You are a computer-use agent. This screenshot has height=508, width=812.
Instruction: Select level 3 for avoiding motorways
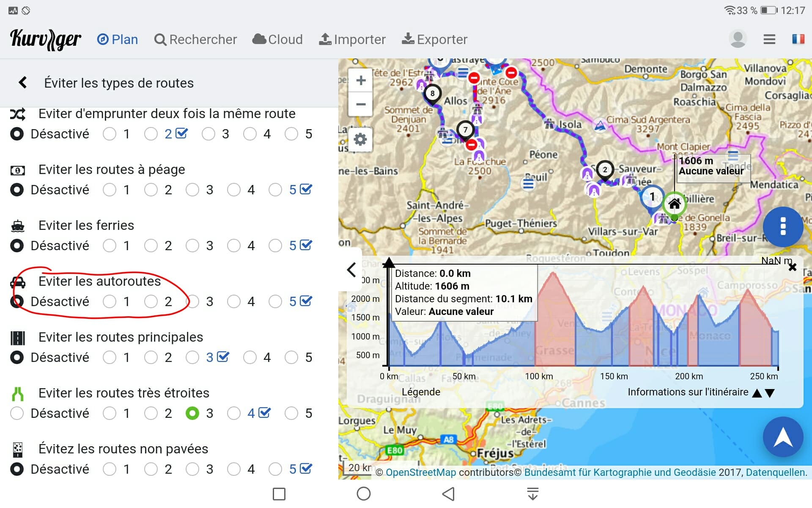[193, 302]
